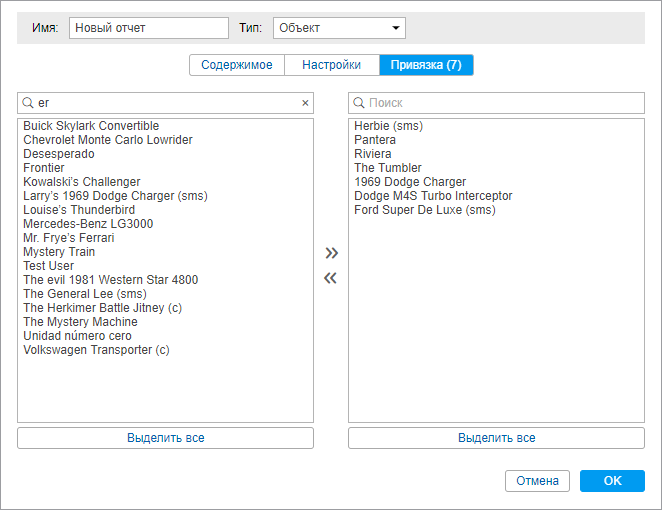Click the remove-all double left arrow icon
Image resolution: width=662 pixels, height=510 pixels.
331,278
